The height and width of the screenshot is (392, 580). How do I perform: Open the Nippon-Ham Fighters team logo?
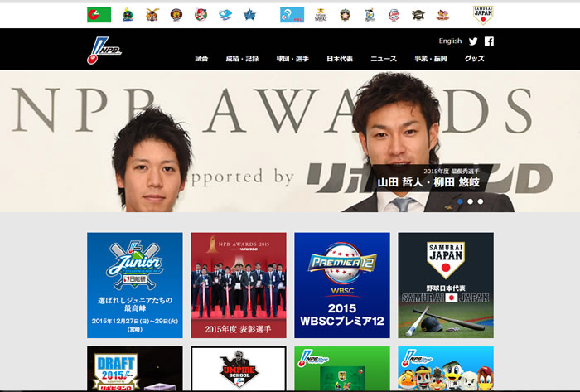[x=346, y=15]
